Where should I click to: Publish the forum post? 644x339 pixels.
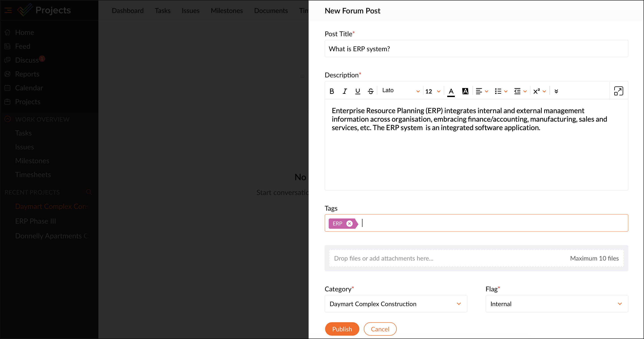(342, 329)
